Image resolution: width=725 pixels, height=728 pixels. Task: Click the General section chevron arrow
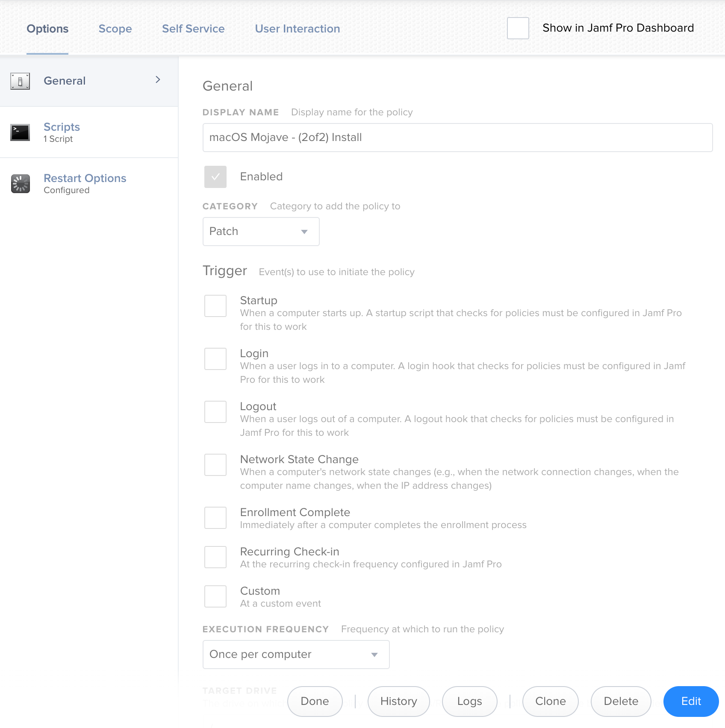click(x=158, y=80)
